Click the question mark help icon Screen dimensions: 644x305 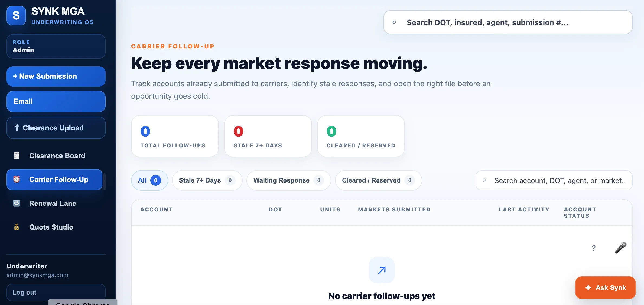click(594, 248)
